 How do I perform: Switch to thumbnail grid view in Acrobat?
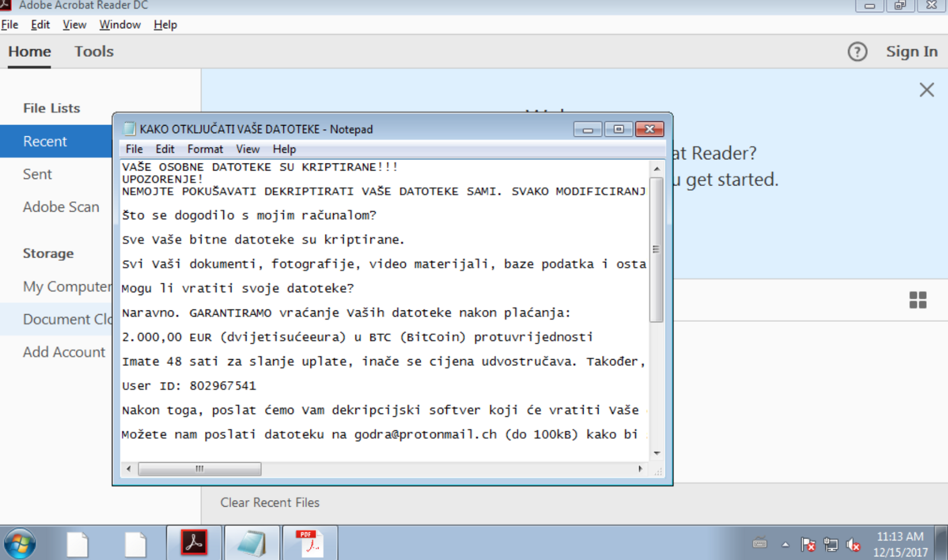[x=918, y=300]
